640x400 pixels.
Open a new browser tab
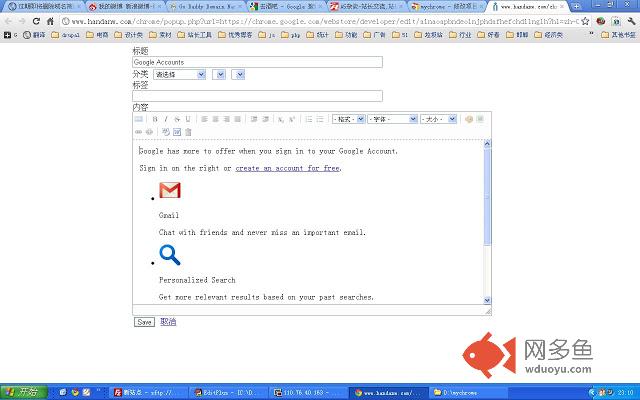click(577, 7)
